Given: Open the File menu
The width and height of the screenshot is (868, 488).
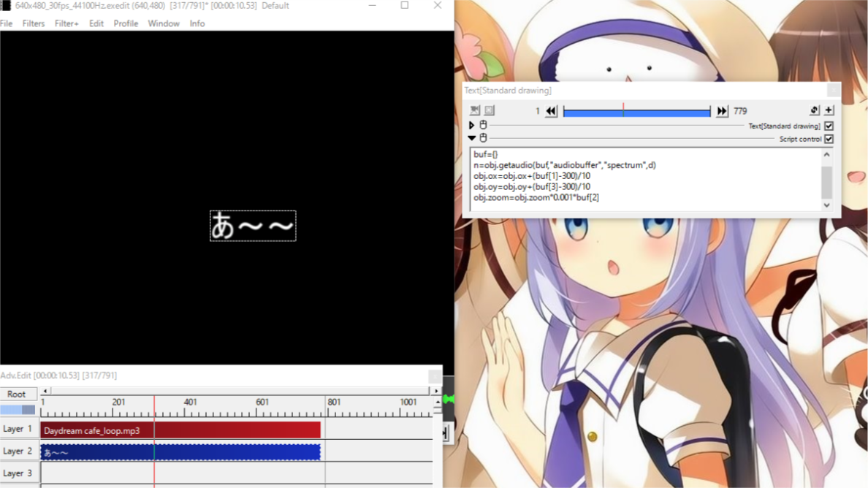Looking at the screenshot, I should [x=6, y=23].
